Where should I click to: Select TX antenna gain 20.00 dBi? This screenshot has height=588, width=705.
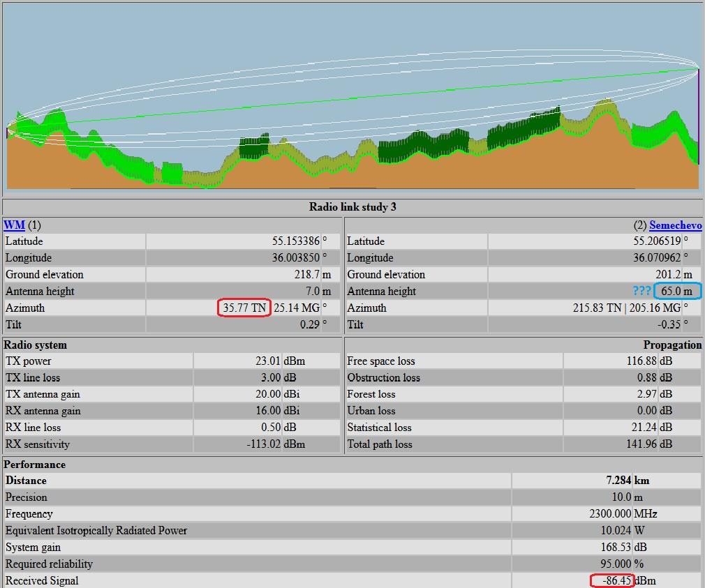277,394
